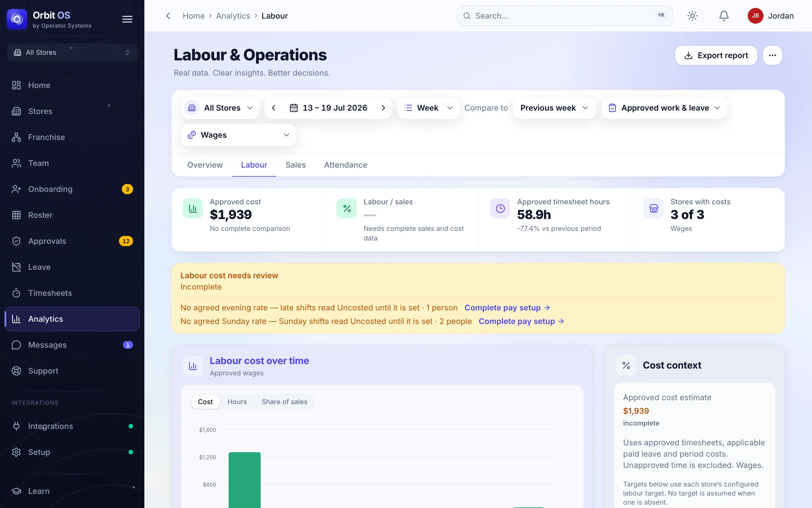812x508 pixels.
Task: Open Timesheets in the sidebar
Action: tap(72, 293)
